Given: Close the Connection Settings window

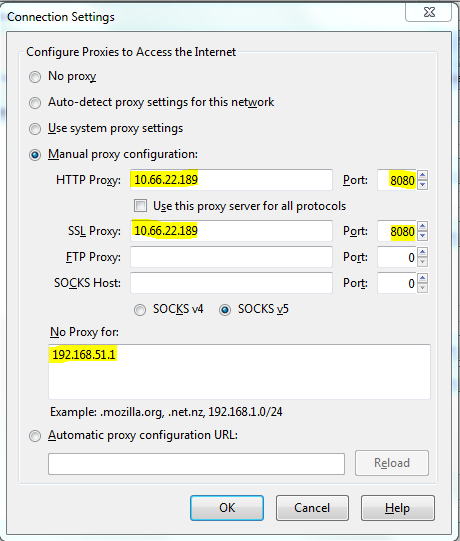Looking at the screenshot, I should click(429, 13).
